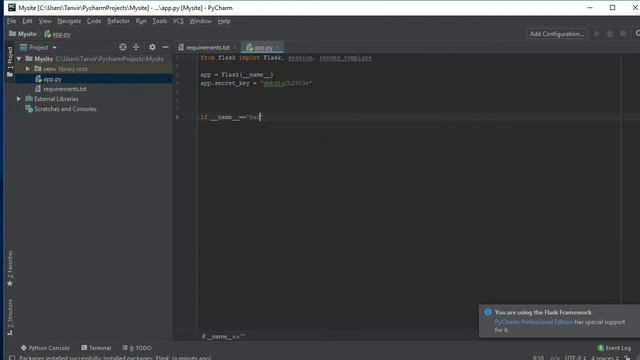Open the Help menu
Image resolution: width=640 pixels, height=360 pixels.
tap(224, 21)
